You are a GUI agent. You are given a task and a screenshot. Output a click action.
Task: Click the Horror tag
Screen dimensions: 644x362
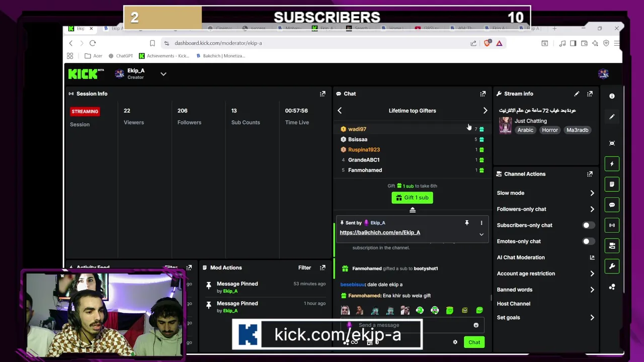click(x=550, y=130)
